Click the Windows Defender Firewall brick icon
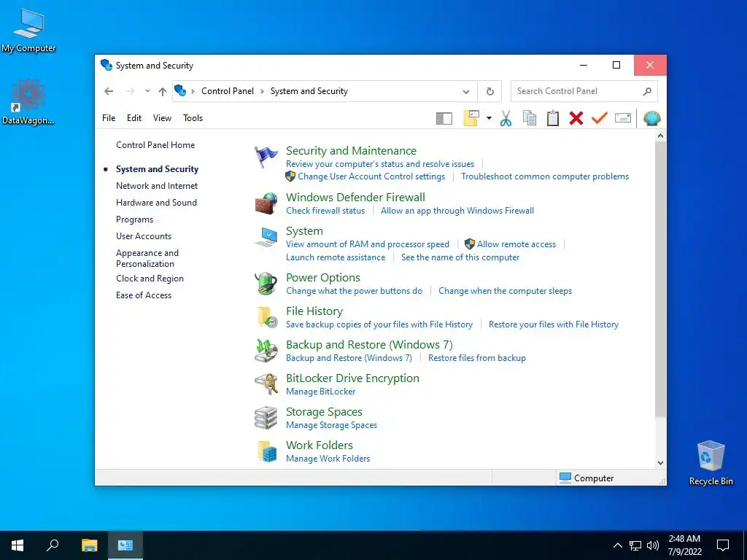Screen dimensions: 747x560 coord(266,204)
